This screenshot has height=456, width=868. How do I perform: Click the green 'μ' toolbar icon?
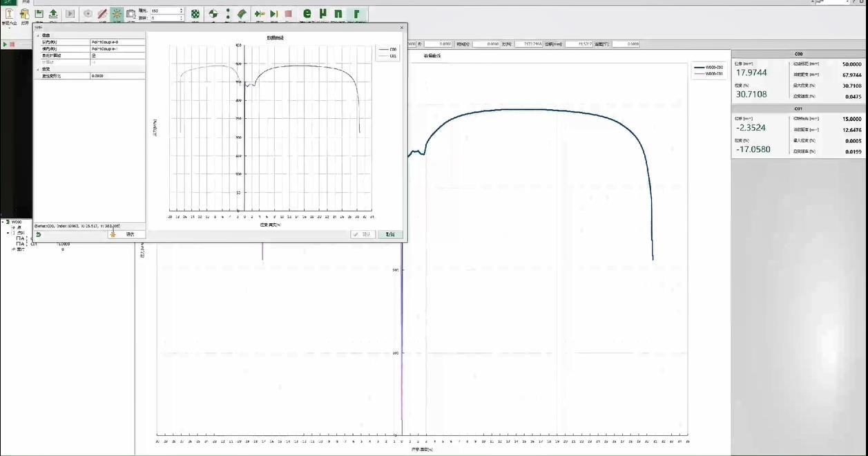(322, 14)
